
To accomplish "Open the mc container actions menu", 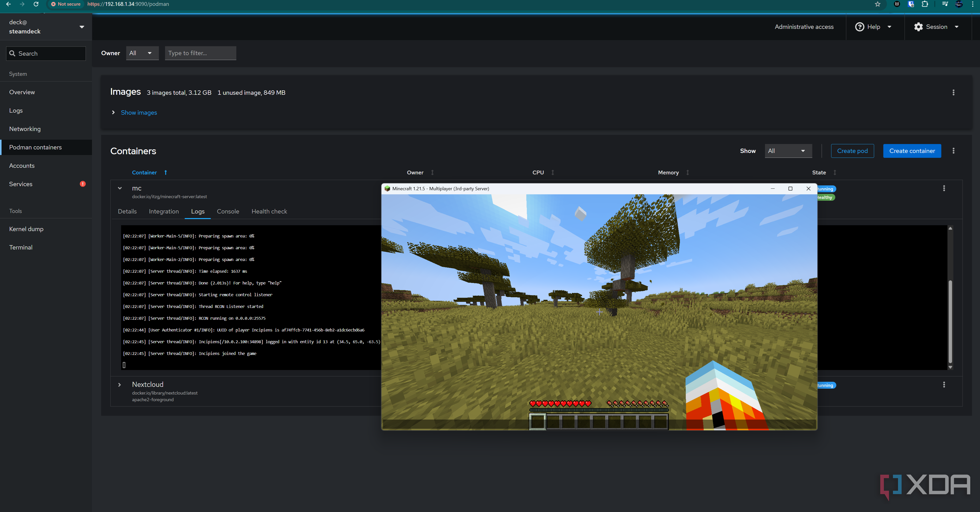I will pyautogui.click(x=944, y=188).
